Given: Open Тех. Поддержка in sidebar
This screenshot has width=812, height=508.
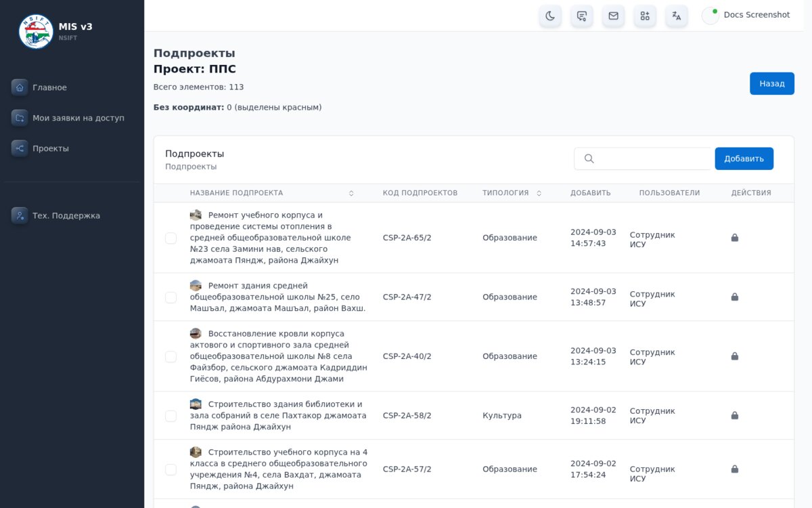Looking at the screenshot, I should click(x=66, y=215).
